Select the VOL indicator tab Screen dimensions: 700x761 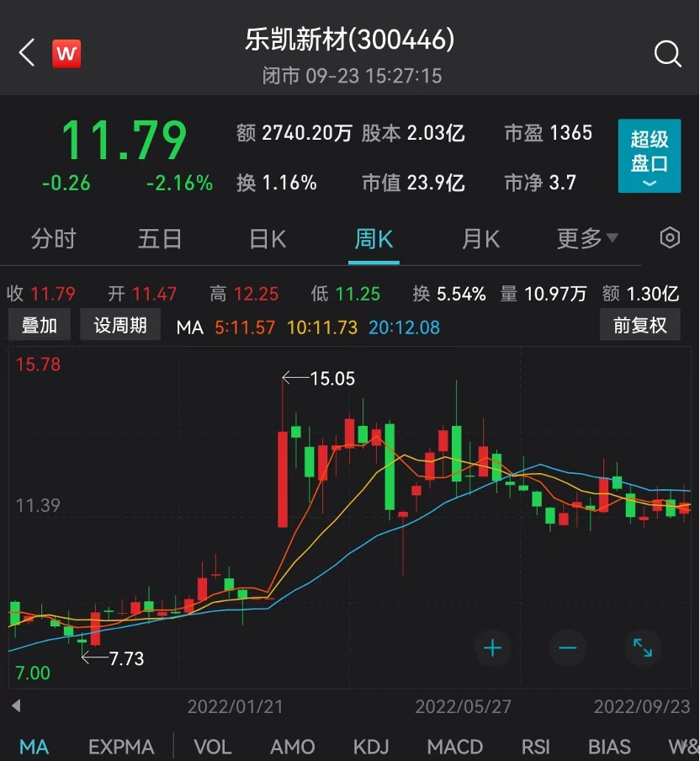pyautogui.click(x=213, y=747)
